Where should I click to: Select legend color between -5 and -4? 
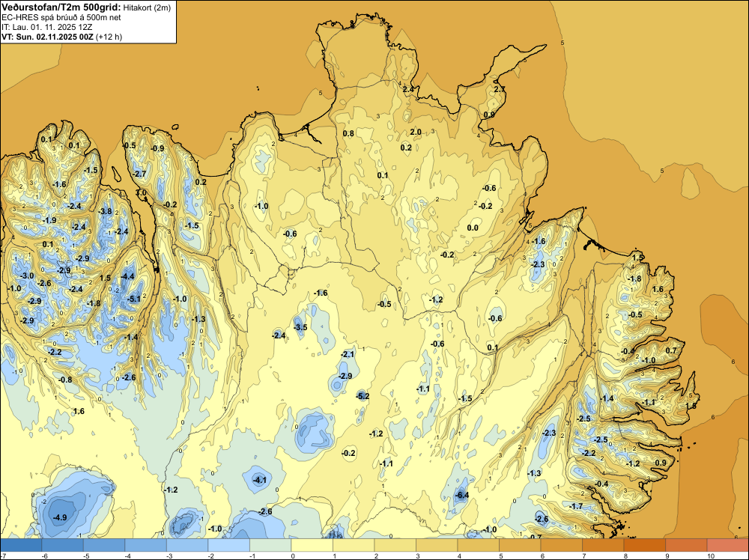[x=104, y=545]
